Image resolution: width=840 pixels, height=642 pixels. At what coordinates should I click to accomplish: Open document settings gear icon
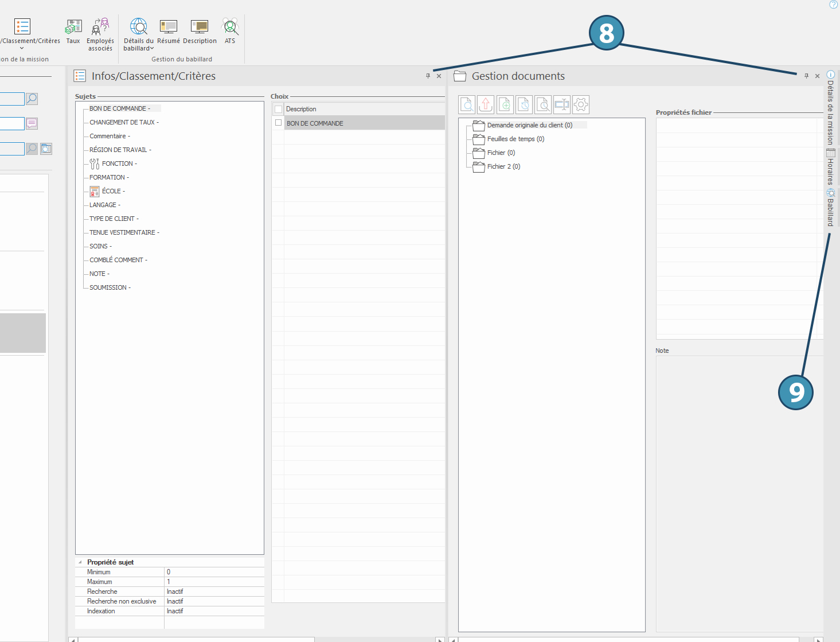(x=581, y=104)
